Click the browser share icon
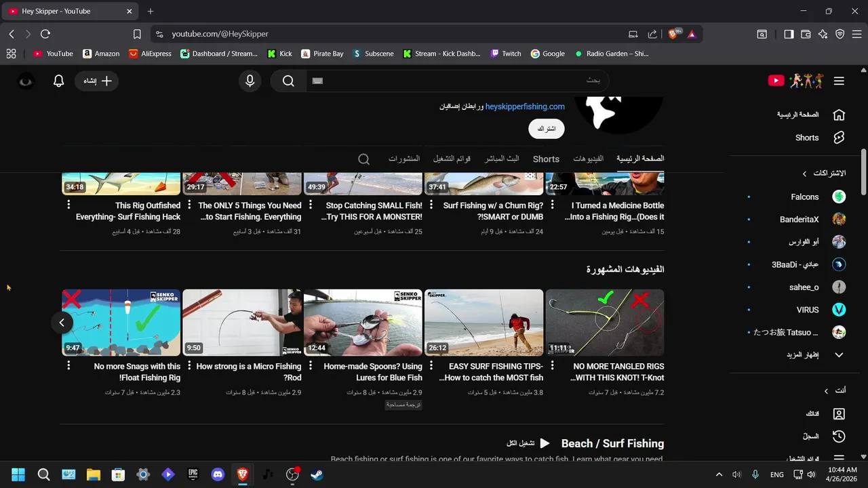The width and height of the screenshot is (868, 488). click(x=652, y=34)
